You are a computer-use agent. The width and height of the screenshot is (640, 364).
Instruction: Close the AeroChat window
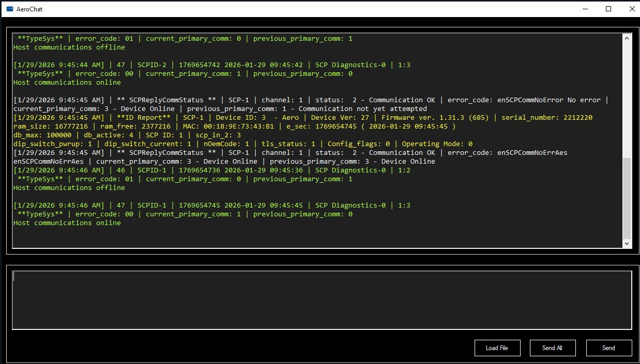point(632,9)
